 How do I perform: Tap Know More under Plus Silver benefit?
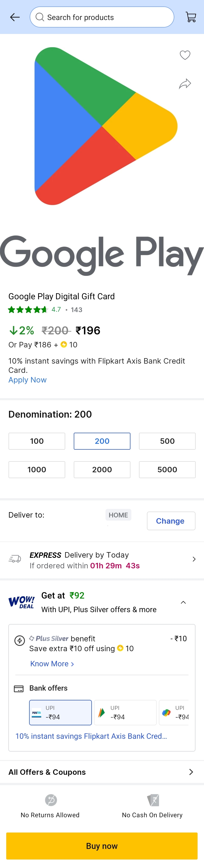pyautogui.click(x=50, y=663)
